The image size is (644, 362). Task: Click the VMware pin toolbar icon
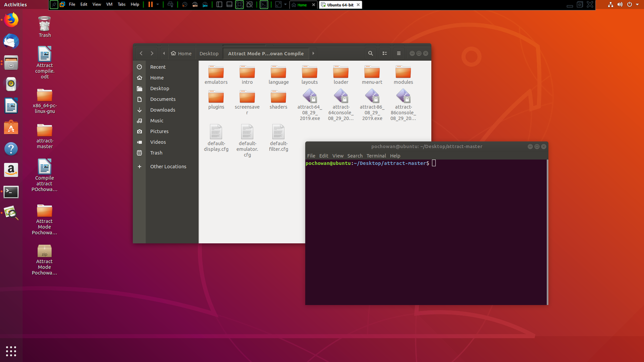coord(54,5)
